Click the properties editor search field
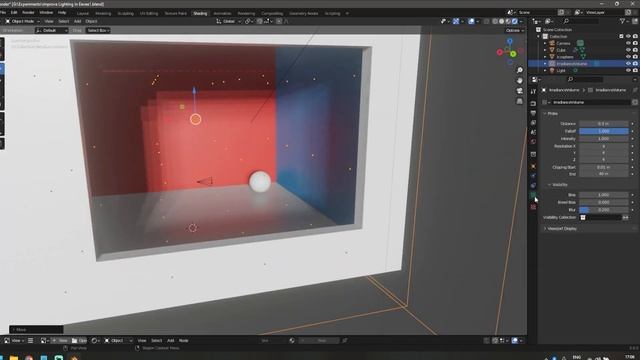 tap(584, 79)
